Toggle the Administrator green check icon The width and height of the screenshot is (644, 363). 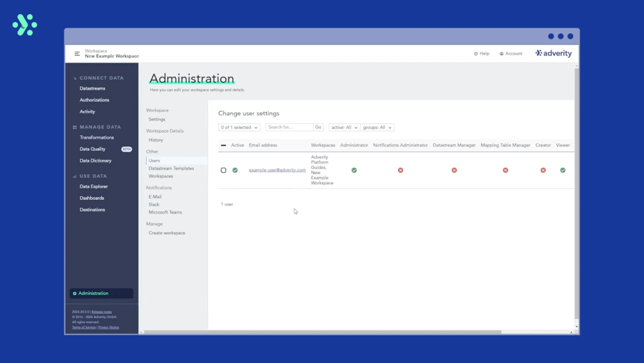click(354, 170)
